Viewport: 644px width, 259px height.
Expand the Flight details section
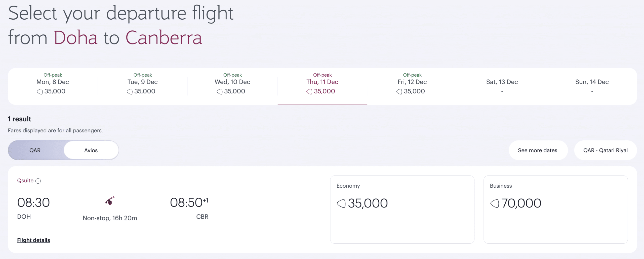click(33, 240)
